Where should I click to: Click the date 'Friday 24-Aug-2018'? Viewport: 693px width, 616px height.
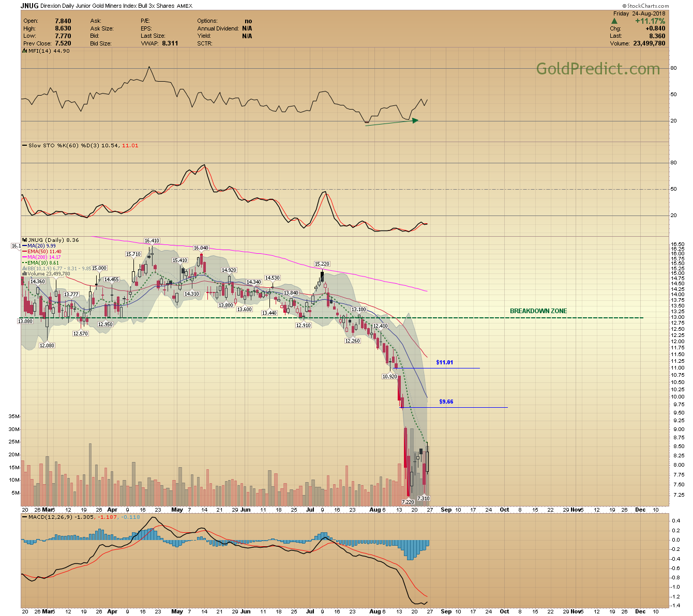click(640, 14)
